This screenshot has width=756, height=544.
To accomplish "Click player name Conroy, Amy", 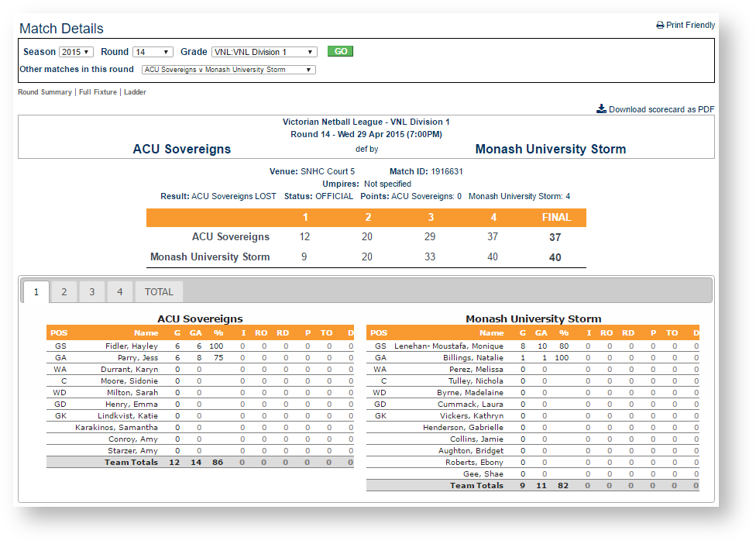I will point(133,439).
